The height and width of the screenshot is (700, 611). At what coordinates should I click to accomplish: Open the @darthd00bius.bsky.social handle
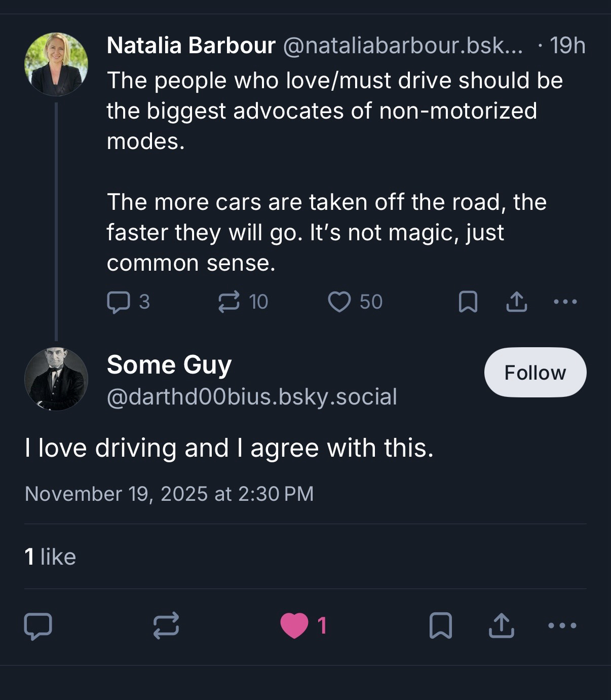(252, 397)
